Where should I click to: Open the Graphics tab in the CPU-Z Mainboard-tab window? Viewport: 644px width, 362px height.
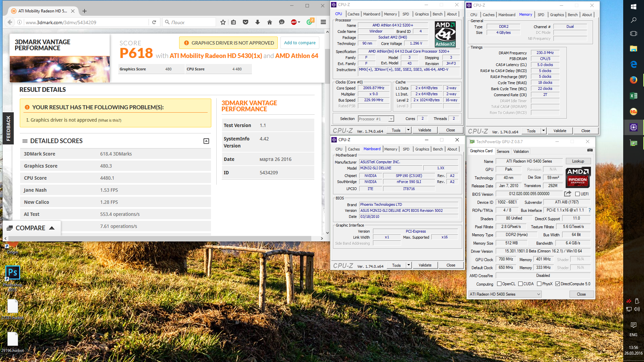pyautogui.click(x=422, y=149)
